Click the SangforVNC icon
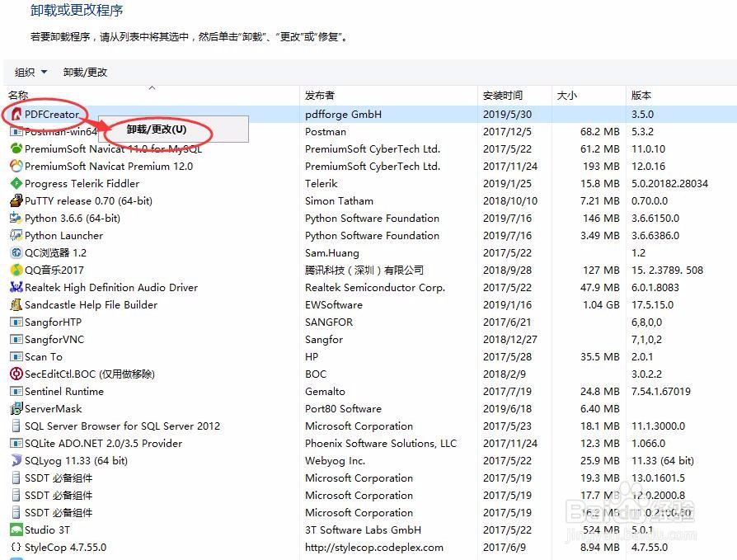 coord(16,340)
